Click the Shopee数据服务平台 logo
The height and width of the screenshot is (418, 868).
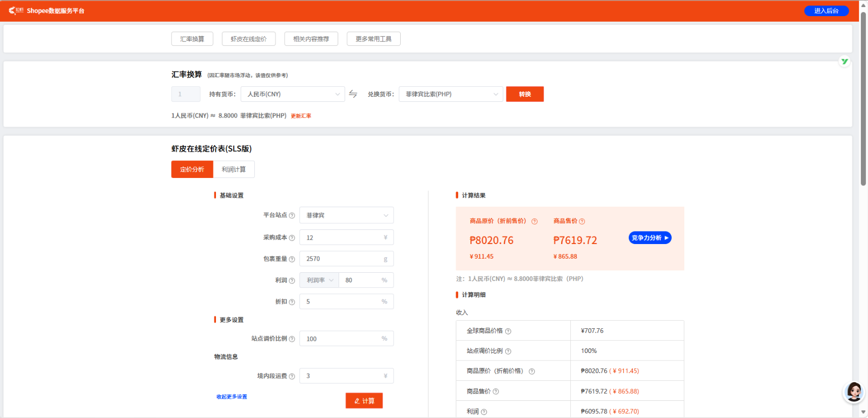click(46, 11)
